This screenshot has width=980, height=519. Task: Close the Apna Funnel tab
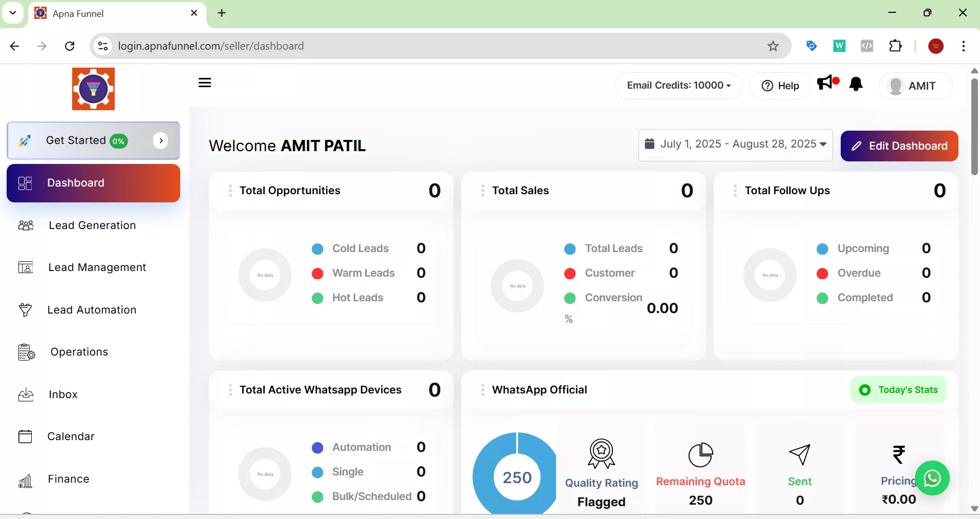point(194,13)
